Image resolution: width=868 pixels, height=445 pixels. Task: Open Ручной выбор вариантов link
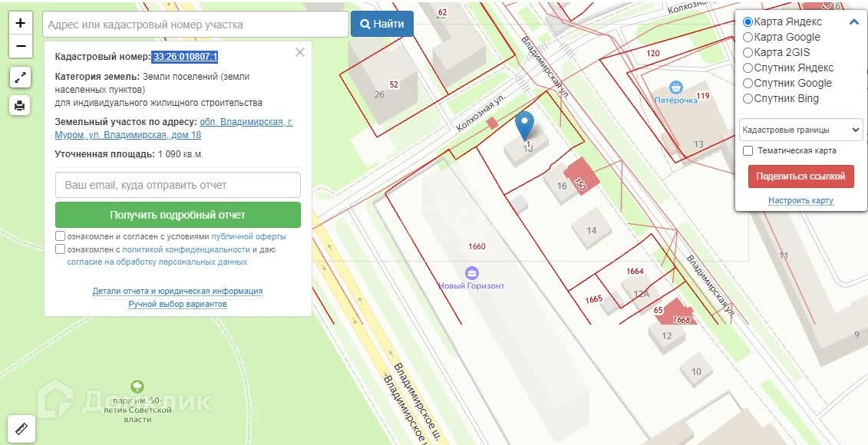click(178, 304)
